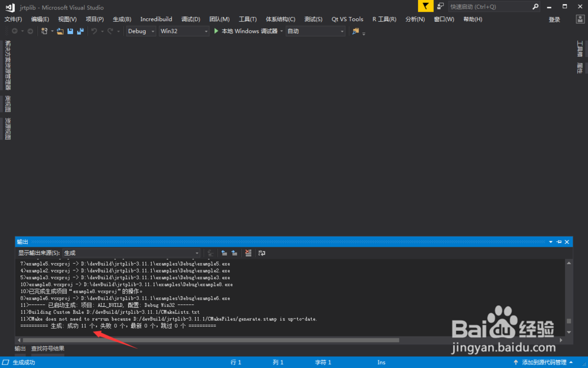Click the save file floppy icon
The image size is (588, 368).
pos(70,31)
